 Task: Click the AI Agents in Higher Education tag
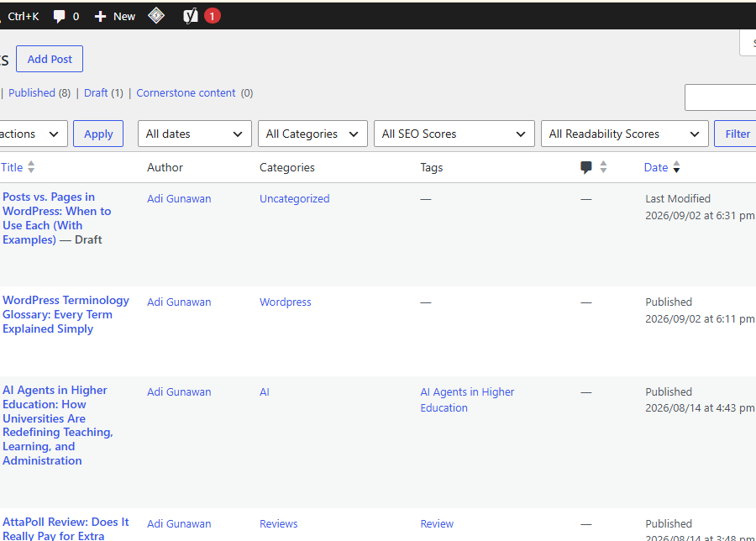point(467,400)
